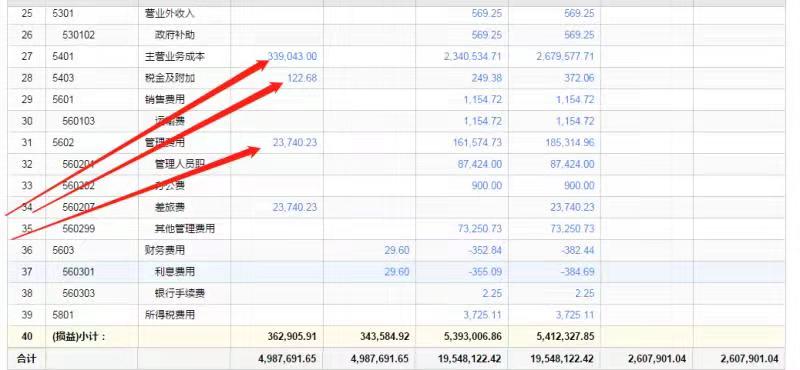Open the 23,740.23 amount in row 31

295,143
